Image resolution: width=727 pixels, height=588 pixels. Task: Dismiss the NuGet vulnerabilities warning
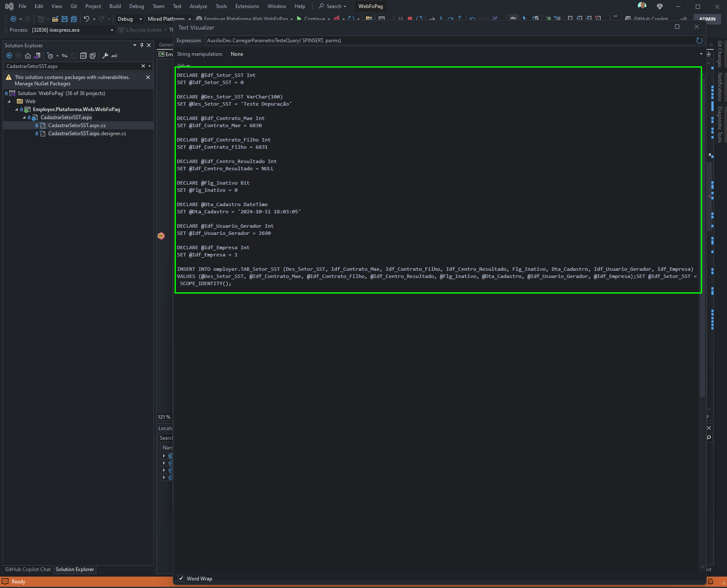pos(148,77)
